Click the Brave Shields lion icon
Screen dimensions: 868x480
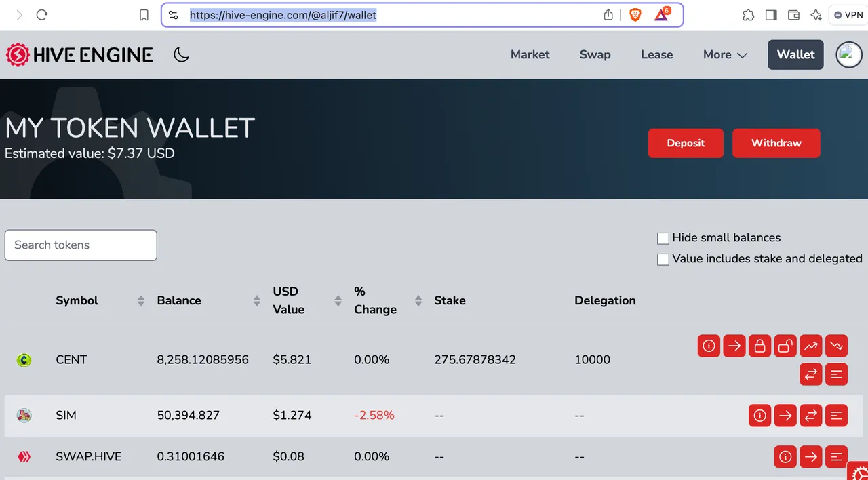click(x=635, y=15)
